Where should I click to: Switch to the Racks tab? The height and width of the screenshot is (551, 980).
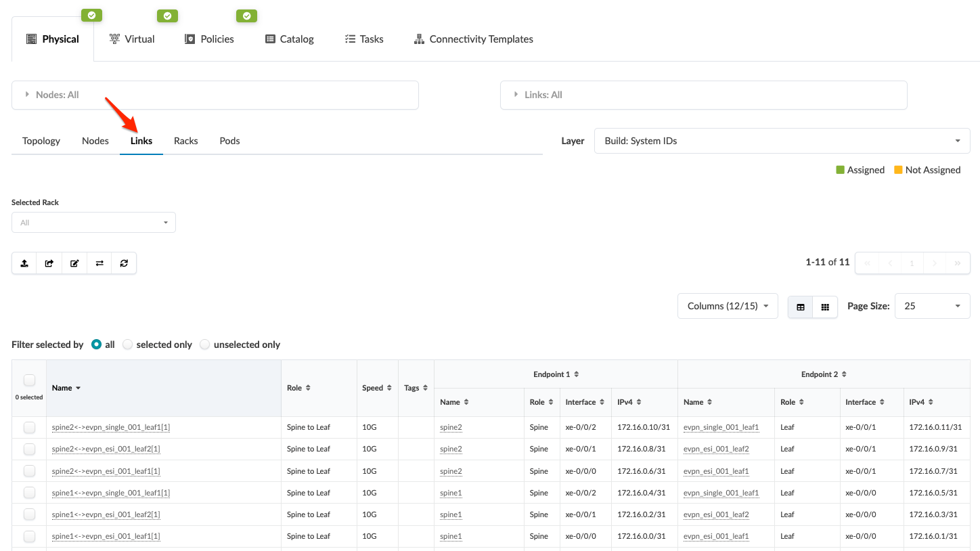[185, 141]
